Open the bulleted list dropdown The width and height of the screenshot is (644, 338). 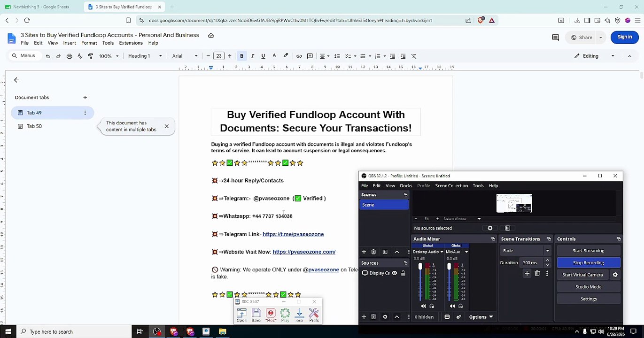(x=365, y=56)
